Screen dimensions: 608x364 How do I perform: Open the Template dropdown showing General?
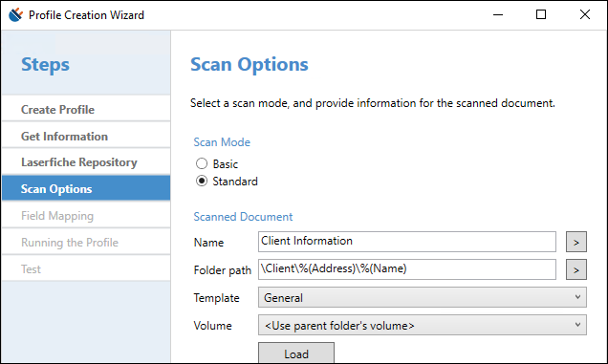pos(423,297)
